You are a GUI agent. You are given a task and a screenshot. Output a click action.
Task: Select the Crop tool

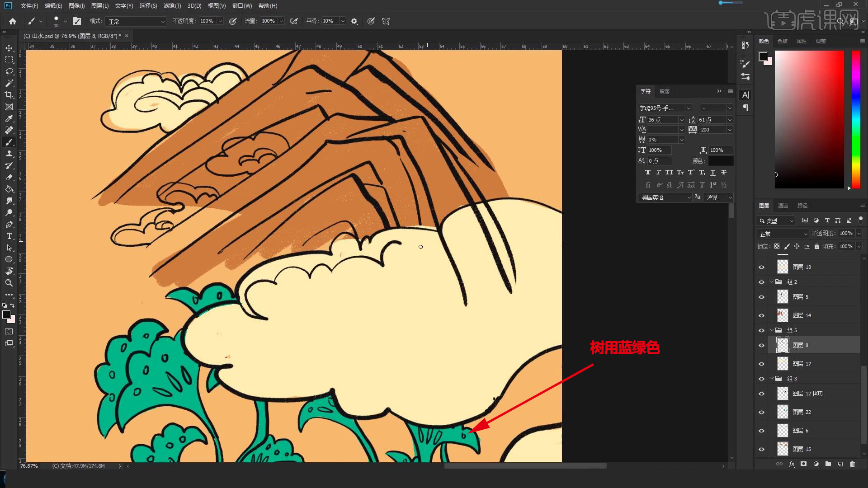coord(9,95)
